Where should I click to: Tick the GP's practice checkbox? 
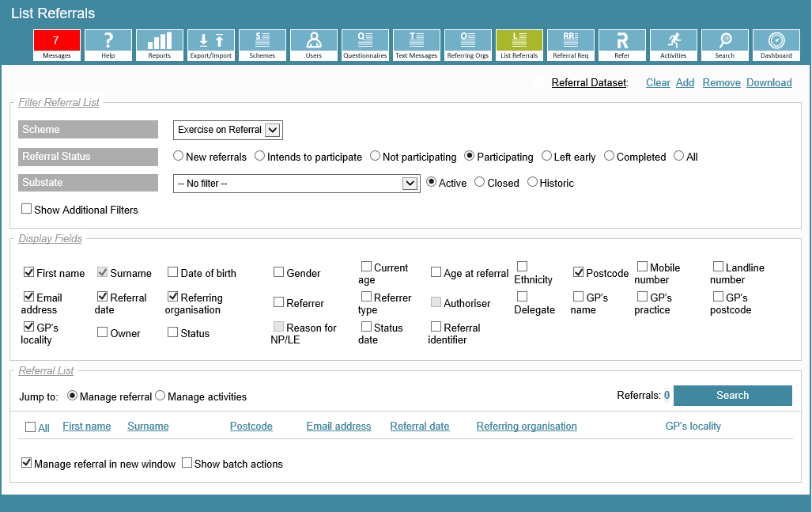pos(642,297)
